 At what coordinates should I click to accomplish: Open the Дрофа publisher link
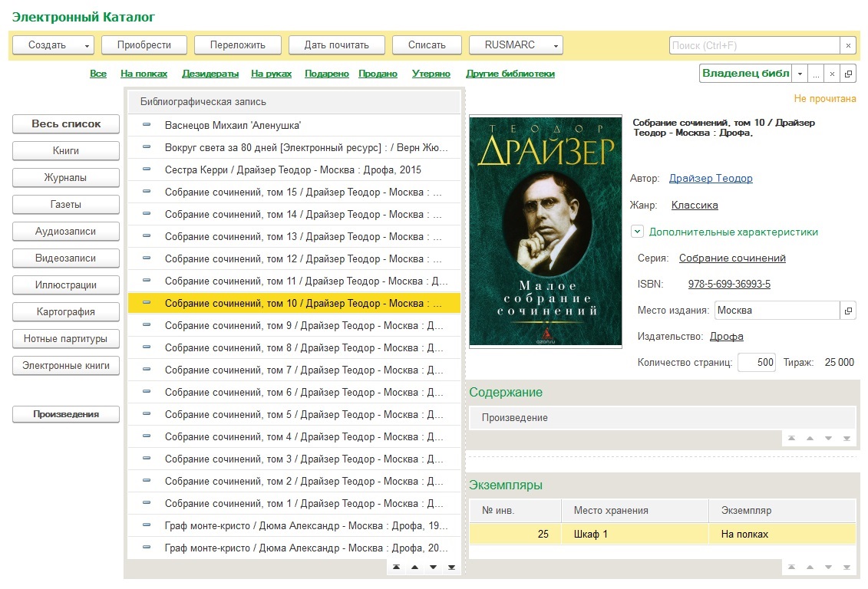click(x=726, y=336)
